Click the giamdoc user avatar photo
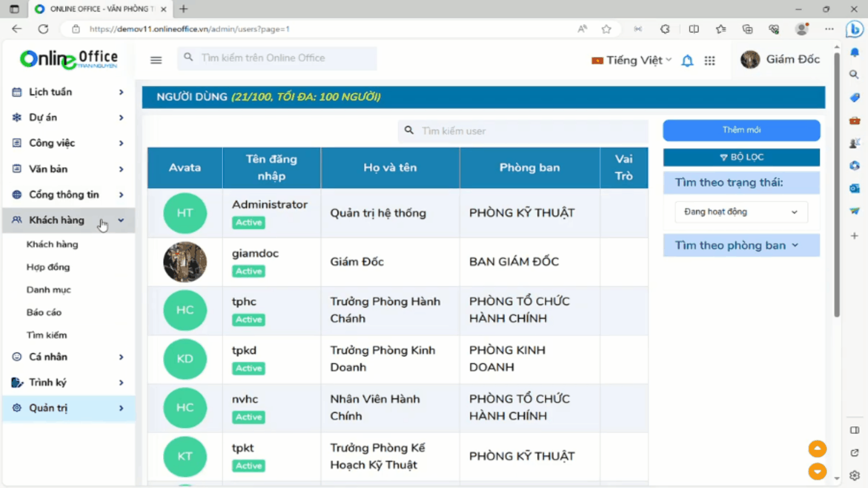Image resolution: width=868 pixels, height=488 pixels. click(184, 262)
